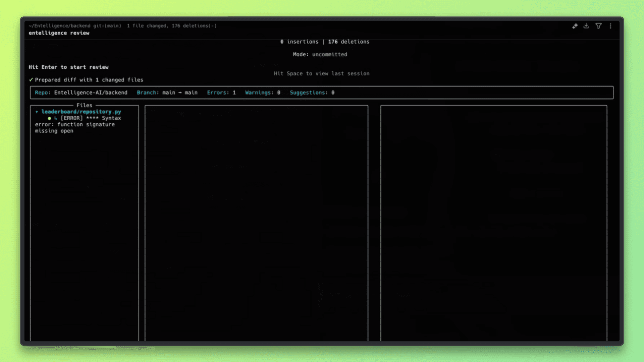Click the Mode: uncommitted indicator
This screenshot has width=644, height=362.
[320, 54]
